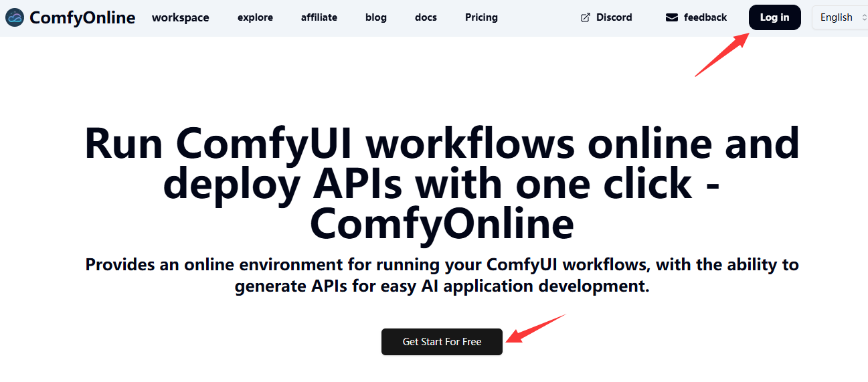Viewport: 868px width, 382px height.
Task: Click the Log in button
Action: [x=775, y=17]
